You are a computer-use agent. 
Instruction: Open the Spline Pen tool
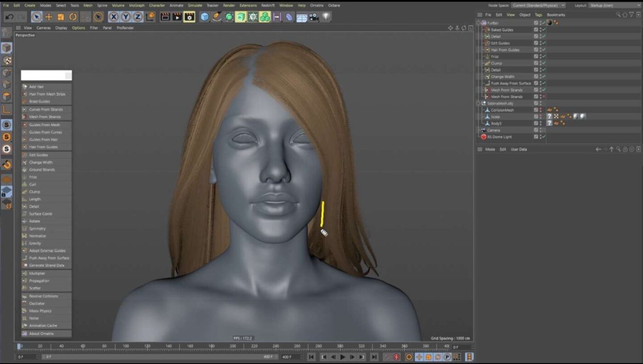tap(217, 17)
